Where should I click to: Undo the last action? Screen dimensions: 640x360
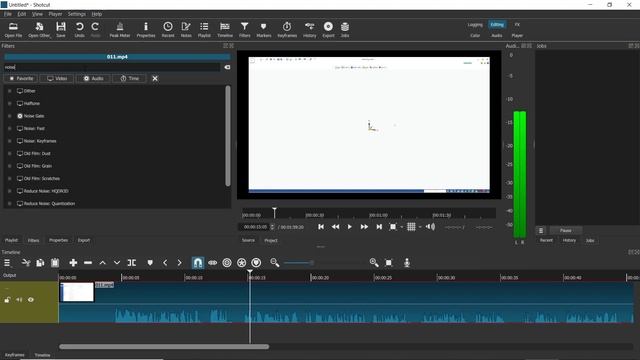80,30
